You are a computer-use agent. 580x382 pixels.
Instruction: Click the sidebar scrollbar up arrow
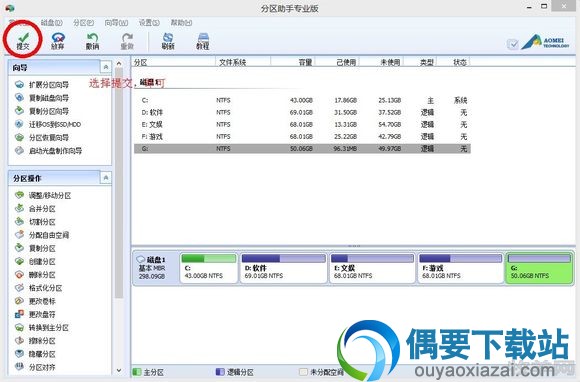click(x=119, y=64)
